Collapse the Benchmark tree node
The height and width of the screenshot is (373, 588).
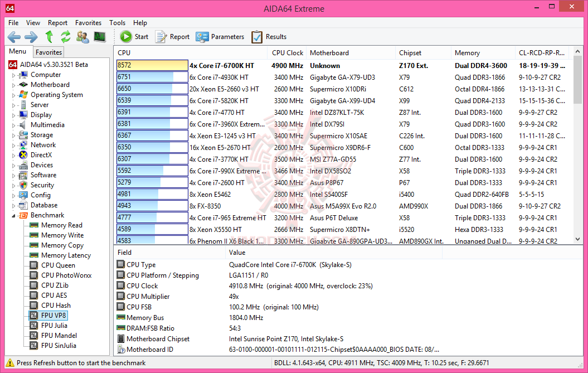pos(14,216)
